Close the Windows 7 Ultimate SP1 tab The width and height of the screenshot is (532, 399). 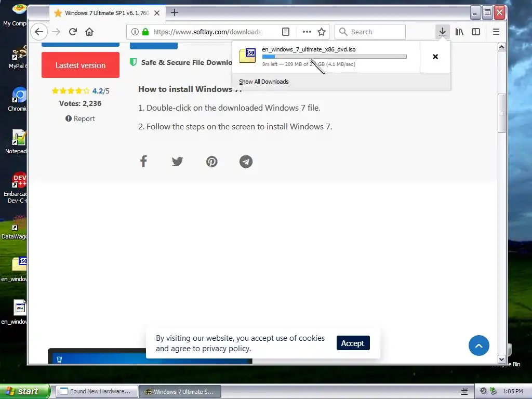click(x=157, y=13)
